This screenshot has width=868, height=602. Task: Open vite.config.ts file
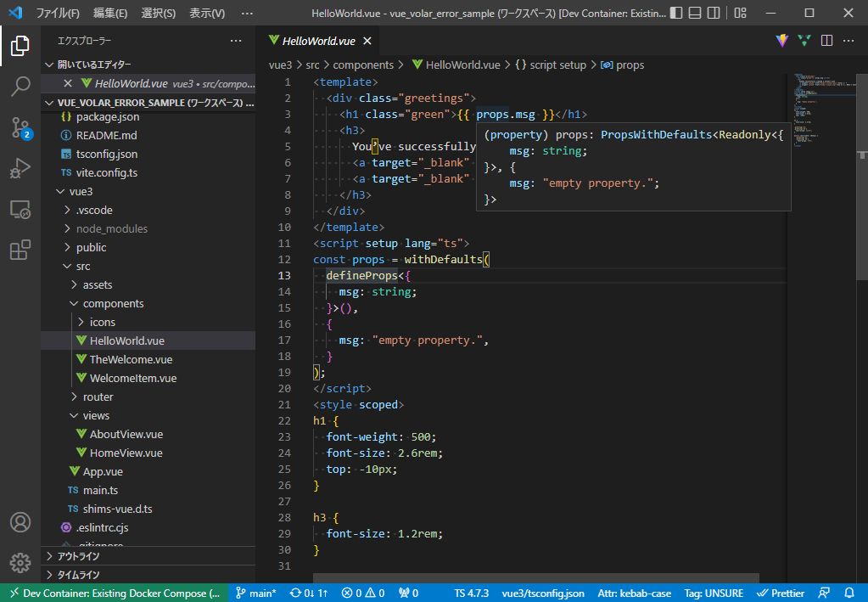148,173
